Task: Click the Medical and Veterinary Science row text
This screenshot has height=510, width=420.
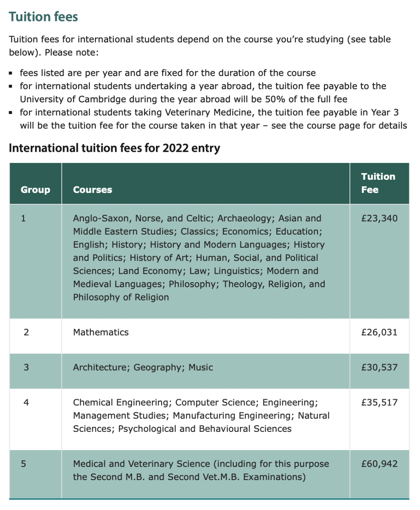Action: 201,470
